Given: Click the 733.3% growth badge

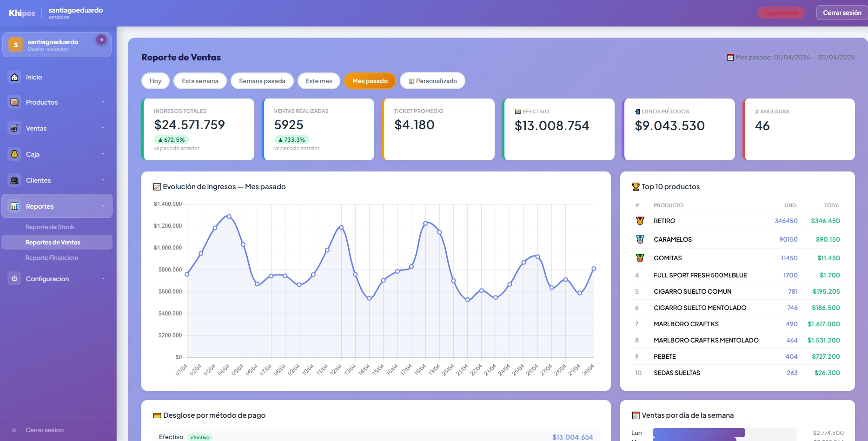Looking at the screenshot, I should coord(292,139).
